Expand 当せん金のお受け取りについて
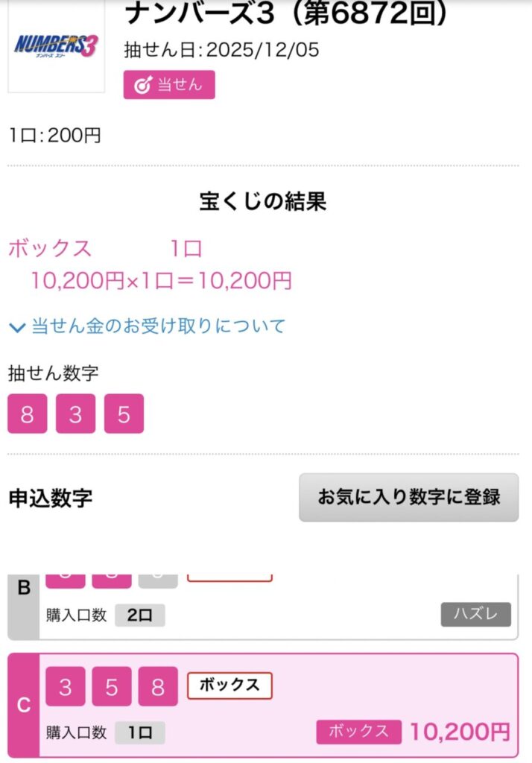532x763 pixels. (x=148, y=326)
